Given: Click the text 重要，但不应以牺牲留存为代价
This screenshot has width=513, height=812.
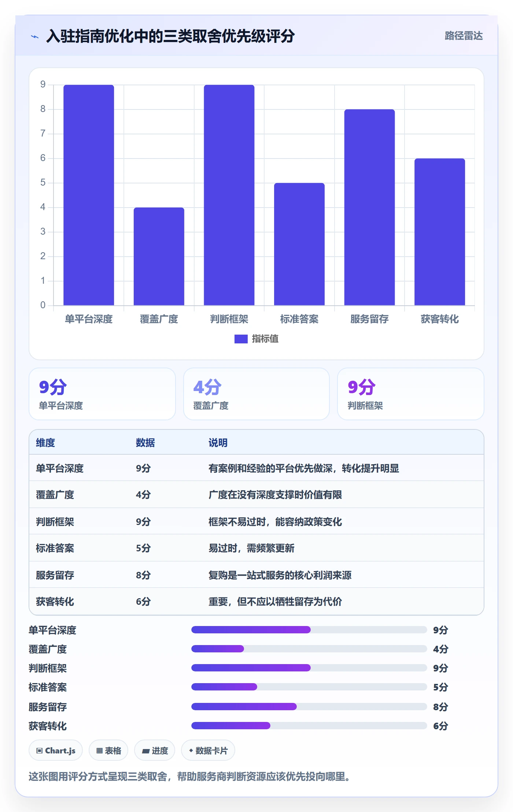Looking at the screenshot, I should point(275,601).
